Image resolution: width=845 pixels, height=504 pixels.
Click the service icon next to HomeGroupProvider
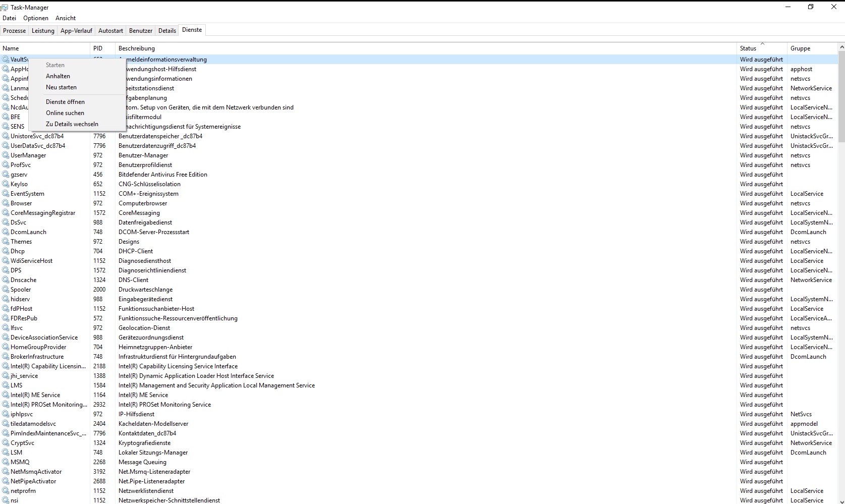click(x=6, y=347)
